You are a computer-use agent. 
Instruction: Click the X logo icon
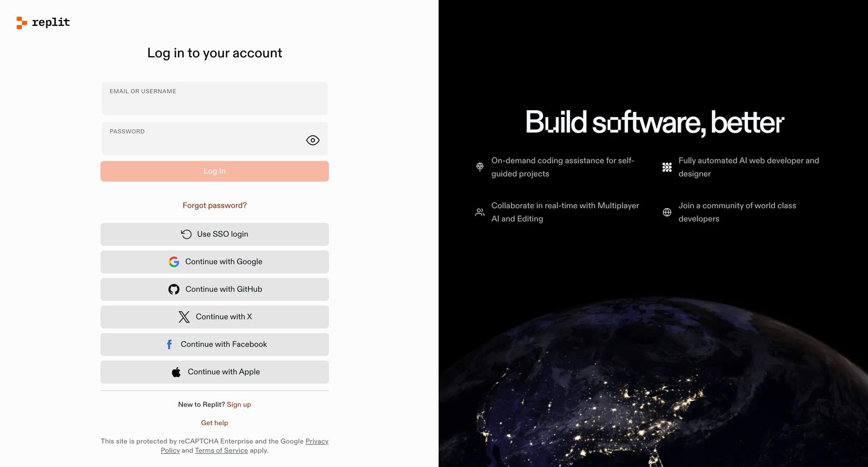click(x=184, y=317)
